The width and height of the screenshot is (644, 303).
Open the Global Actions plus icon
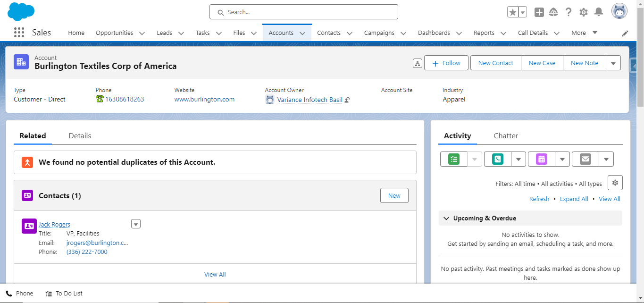[x=539, y=12]
